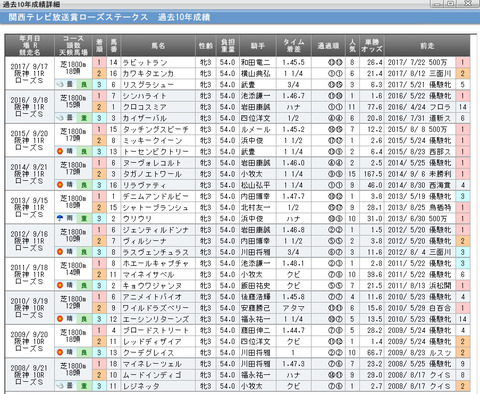The width and height of the screenshot is (480, 394).
Task: Click the 前走 column header
Action: click(427, 46)
